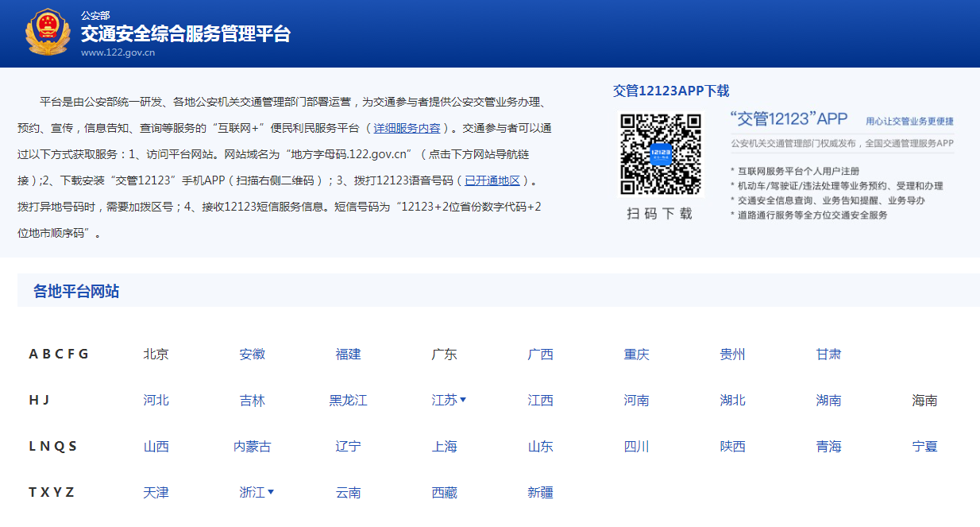Open the 已开通地区 link
Screen dimensions: 980x527
492,180
